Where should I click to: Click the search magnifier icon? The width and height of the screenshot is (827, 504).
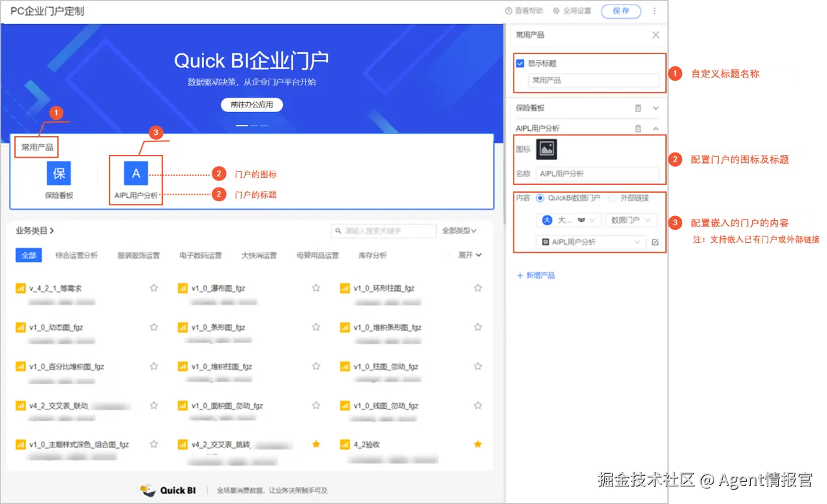pos(338,231)
